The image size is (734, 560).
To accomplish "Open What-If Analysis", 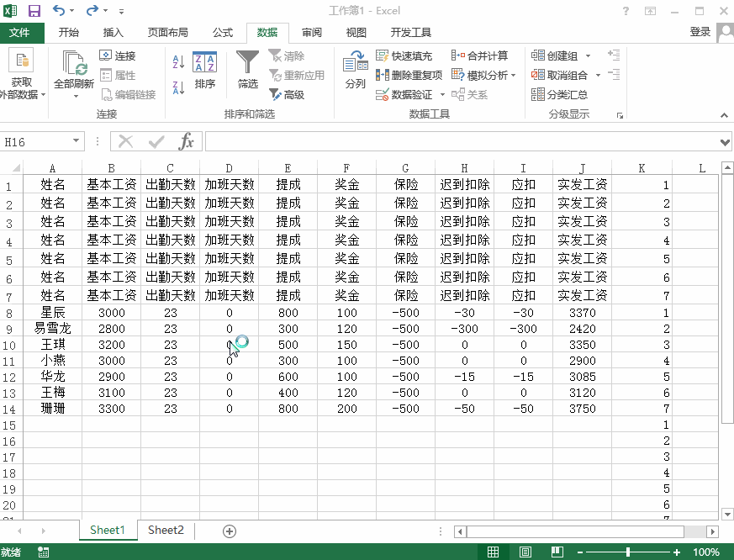I will [483, 75].
